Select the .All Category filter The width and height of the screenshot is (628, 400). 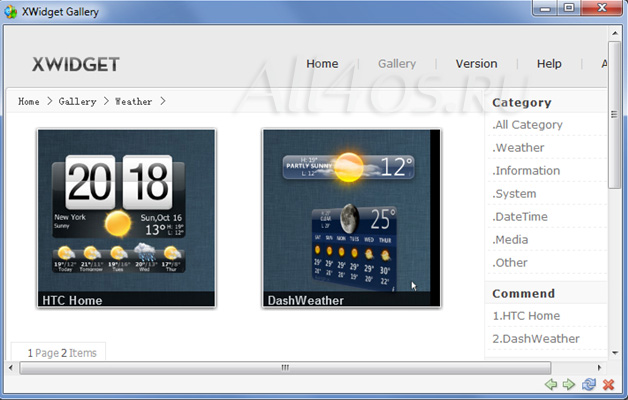pyautogui.click(x=527, y=125)
